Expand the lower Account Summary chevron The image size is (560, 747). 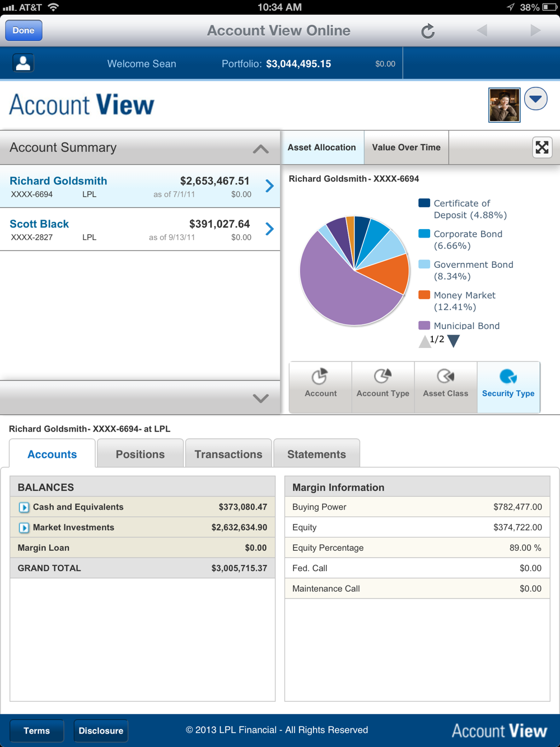pyautogui.click(x=260, y=398)
